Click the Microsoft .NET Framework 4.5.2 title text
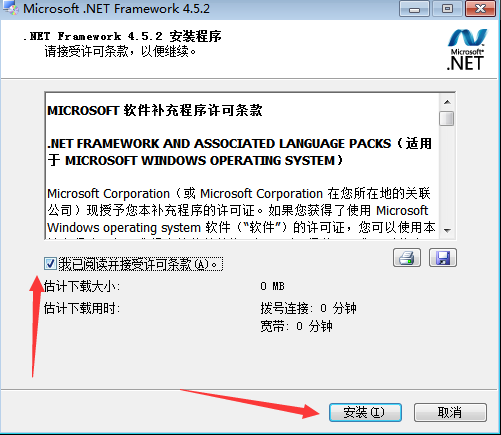The height and width of the screenshot is (435, 501). point(117,9)
